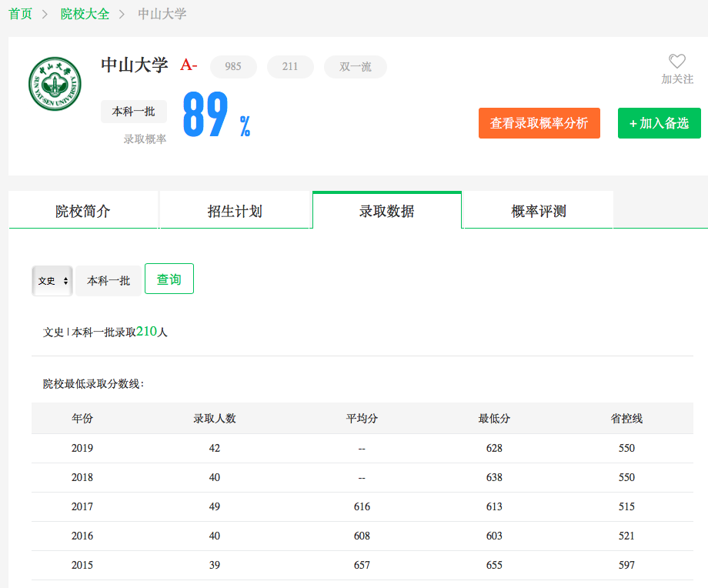
Task: Click the 42 admitted count for 2019
Action: coord(215,448)
